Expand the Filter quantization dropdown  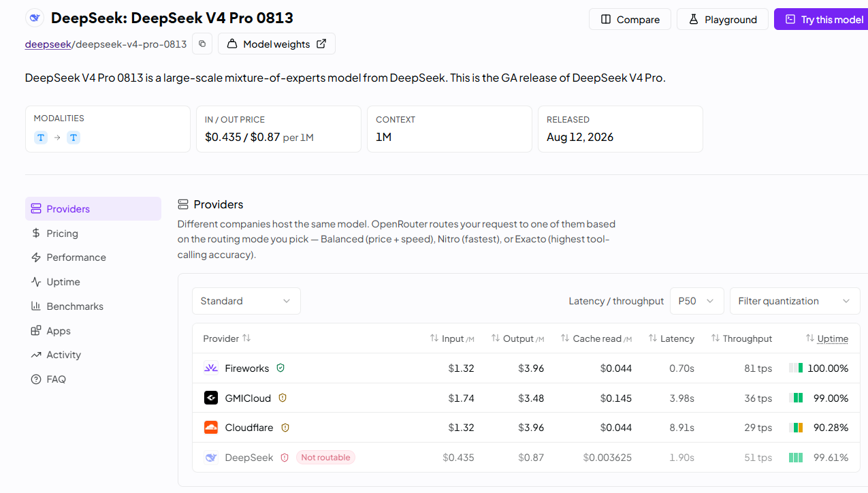pos(794,301)
